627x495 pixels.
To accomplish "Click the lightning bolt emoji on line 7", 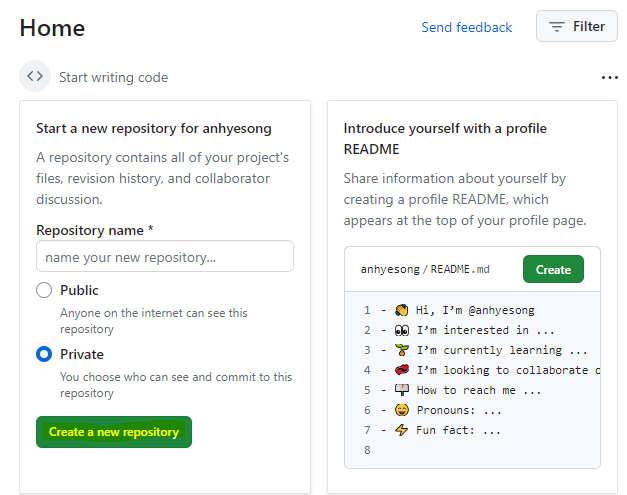I will coord(401,431).
